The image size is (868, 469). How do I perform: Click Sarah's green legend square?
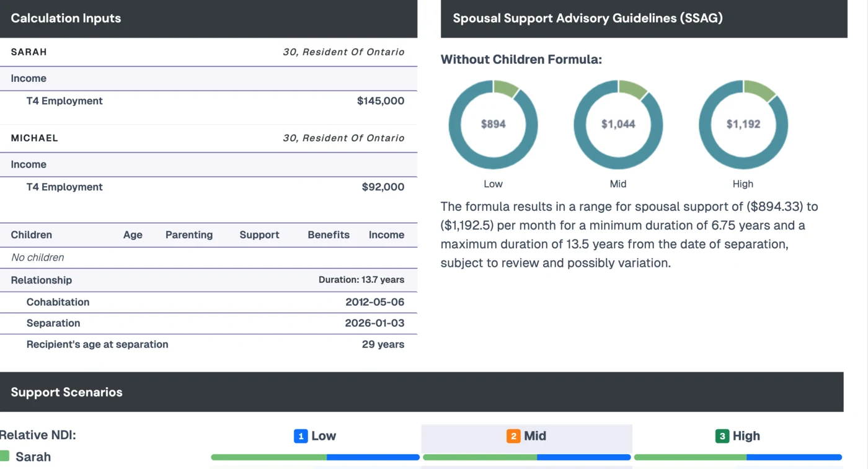pyautogui.click(x=4, y=457)
